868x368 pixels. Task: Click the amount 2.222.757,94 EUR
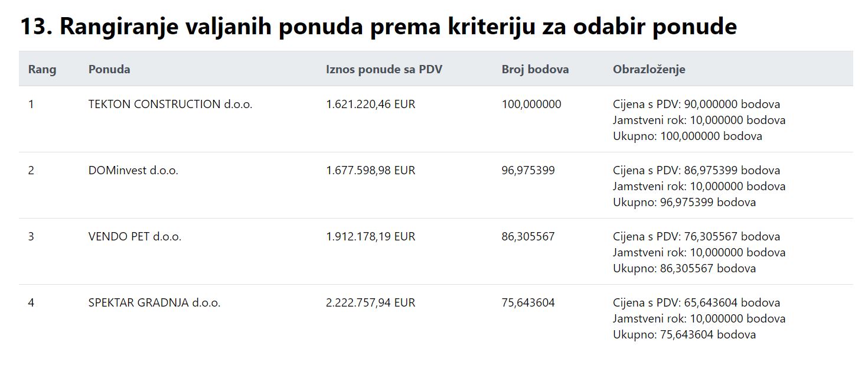point(370,303)
